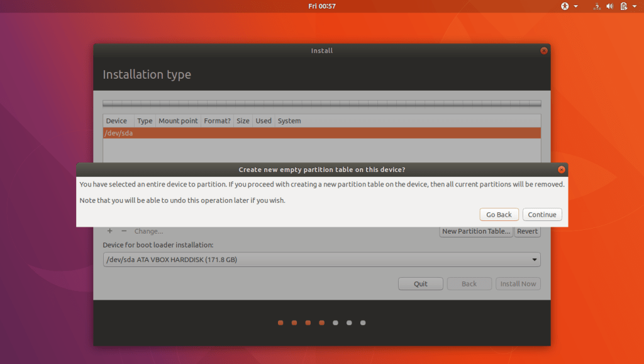
Task: Click the battery power icon
Action: coord(624,6)
